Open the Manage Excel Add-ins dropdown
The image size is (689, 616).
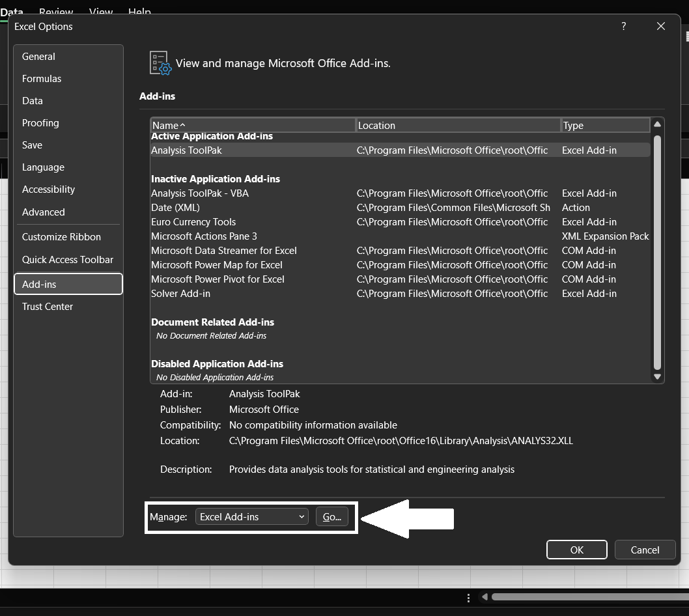[252, 517]
